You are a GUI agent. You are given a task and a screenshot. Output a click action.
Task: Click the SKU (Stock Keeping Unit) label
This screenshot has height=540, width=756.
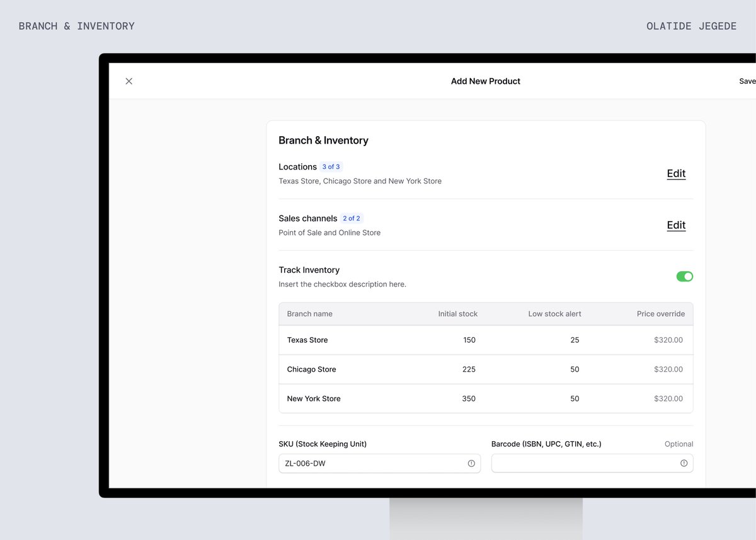pyautogui.click(x=323, y=444)
